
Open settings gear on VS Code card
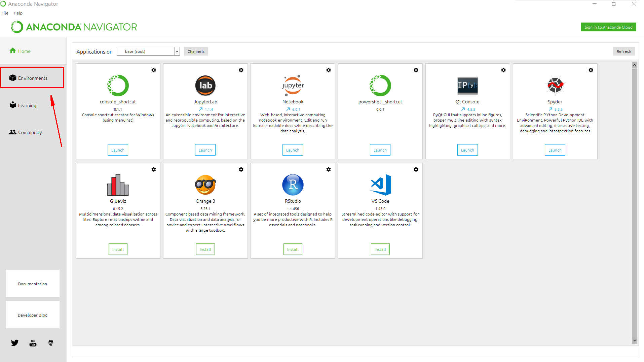pyautogui.click(x=416, y=169)
